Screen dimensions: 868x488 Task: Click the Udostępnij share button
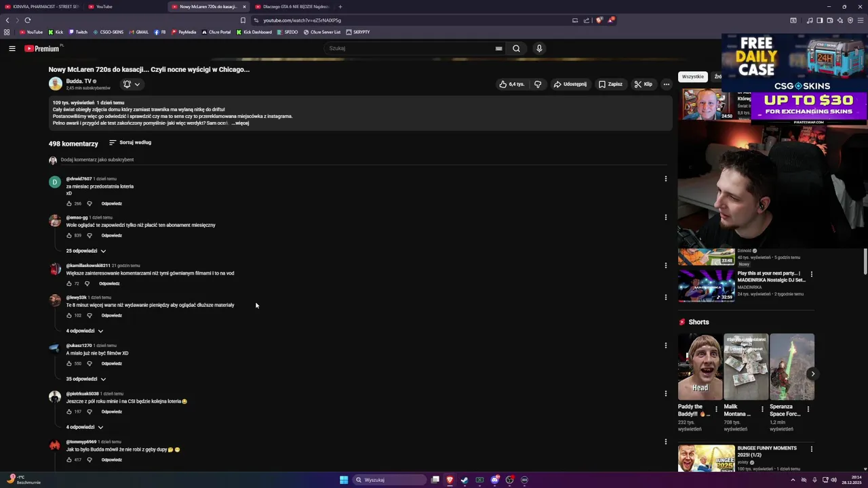(570, 84)
